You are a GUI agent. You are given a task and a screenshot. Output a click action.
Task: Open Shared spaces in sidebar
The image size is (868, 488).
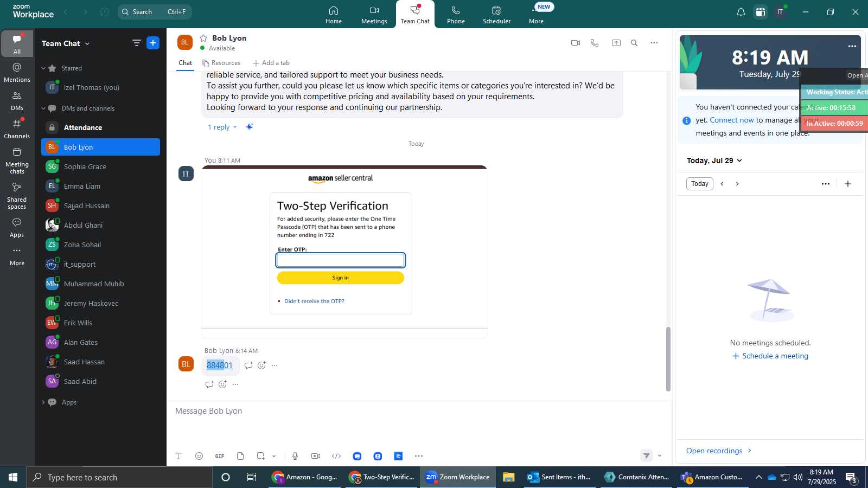17,196
